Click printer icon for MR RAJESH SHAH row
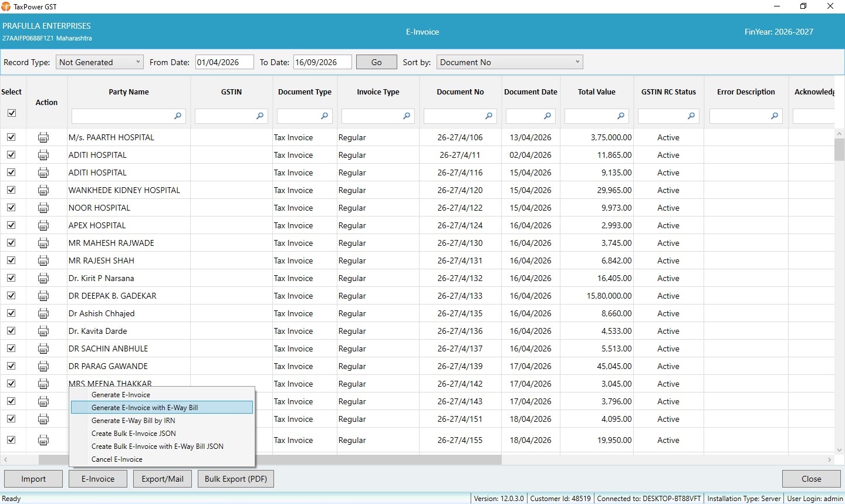The height and width of the screenshot is (504, 845). (43, 261)
